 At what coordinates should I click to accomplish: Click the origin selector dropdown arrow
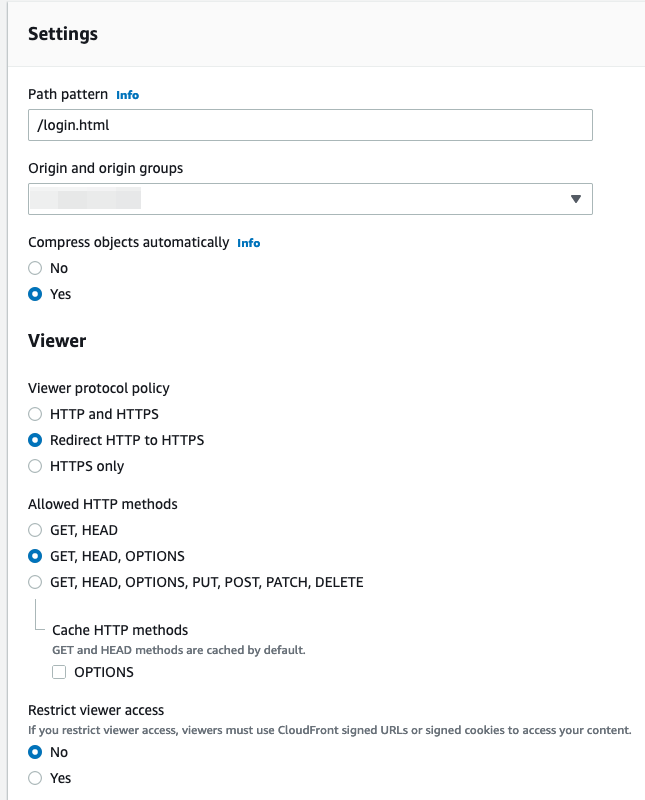(577, 199)
